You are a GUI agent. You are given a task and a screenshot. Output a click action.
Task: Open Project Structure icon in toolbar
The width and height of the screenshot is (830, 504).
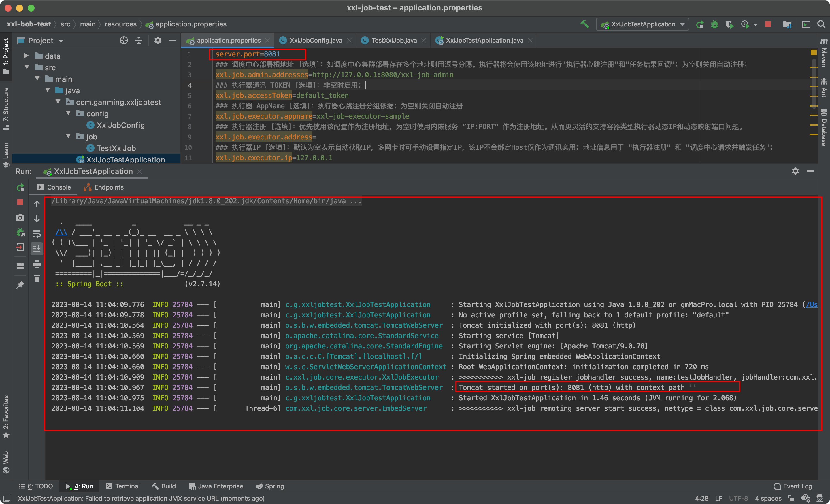[787, 24]
